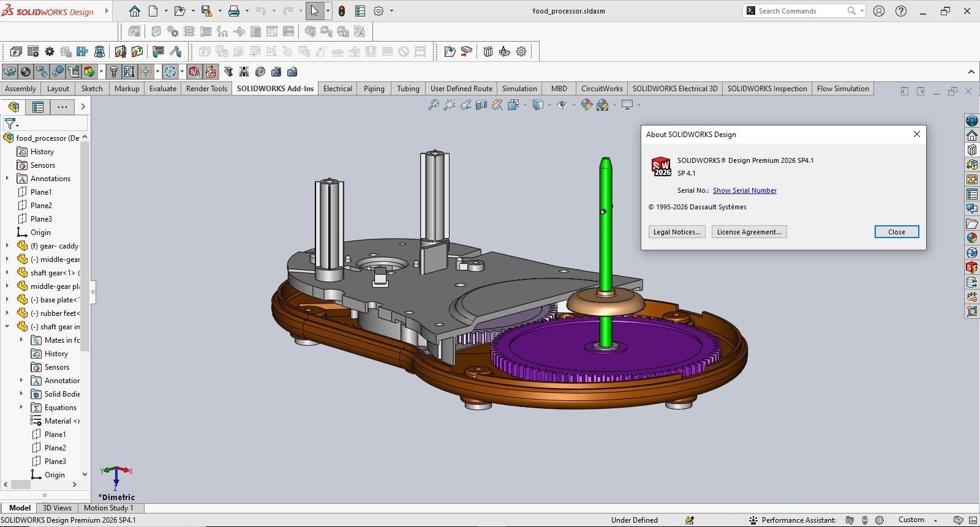Toggle the SOLIDWORKS Simulation add-in icon
Viewport: 980px width, 527px height.
tap(89, 72)
